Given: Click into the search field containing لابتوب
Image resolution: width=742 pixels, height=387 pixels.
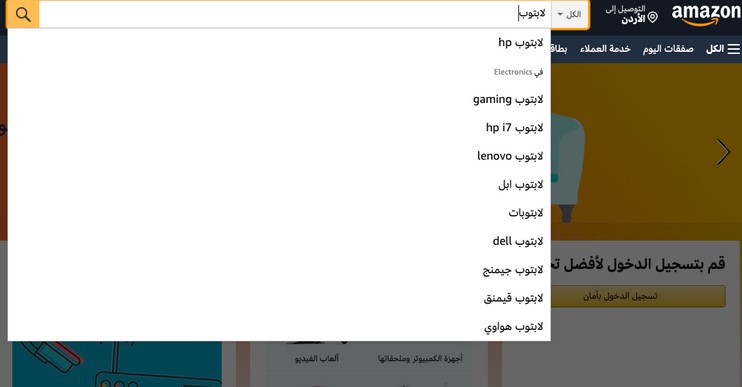Looking at the screenshot, I should pos(295,14).
